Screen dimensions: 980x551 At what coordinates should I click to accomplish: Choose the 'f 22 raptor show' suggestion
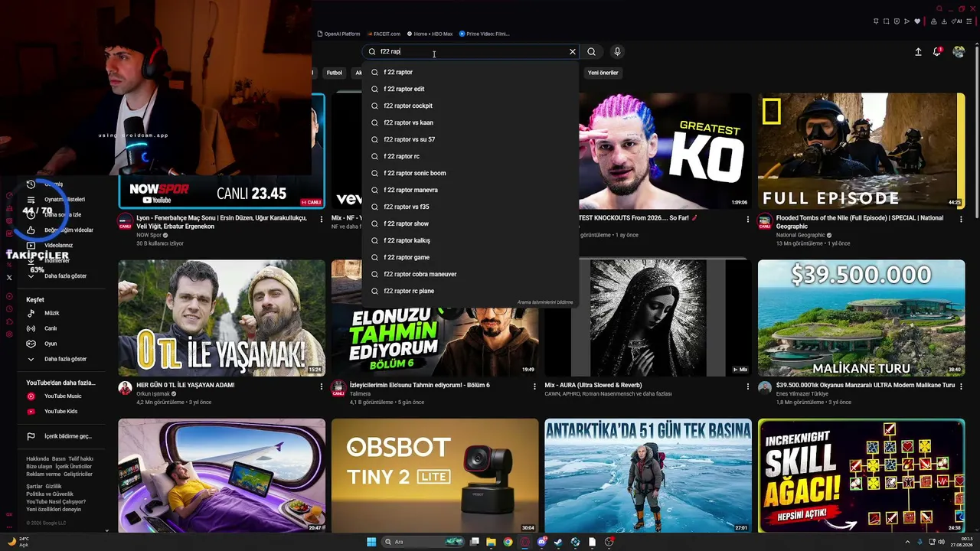click(470, 223)
